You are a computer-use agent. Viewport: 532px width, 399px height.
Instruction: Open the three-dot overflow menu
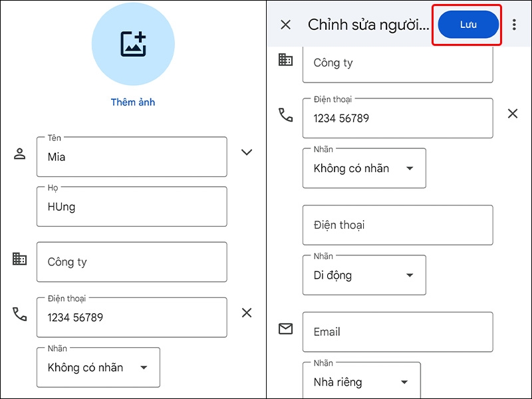click(x=515, y=25)
